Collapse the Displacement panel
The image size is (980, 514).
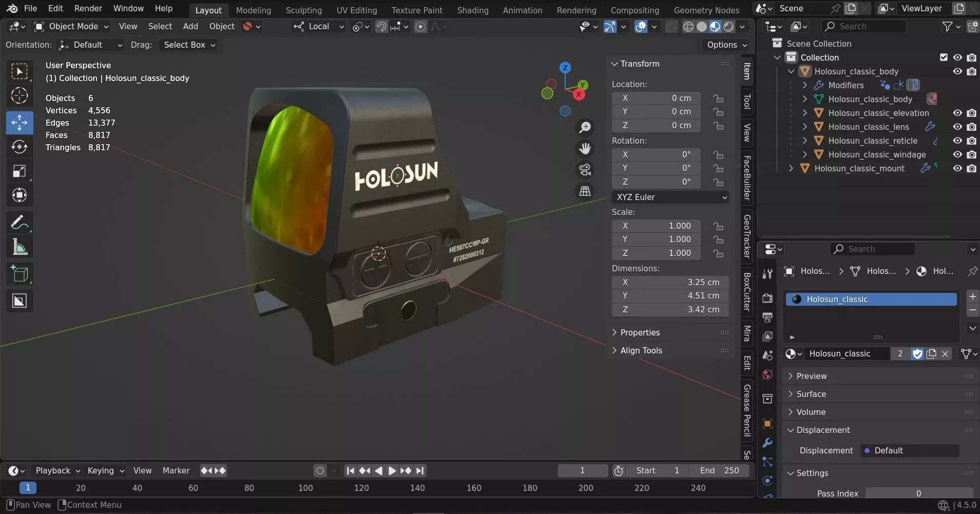[823, 430]
